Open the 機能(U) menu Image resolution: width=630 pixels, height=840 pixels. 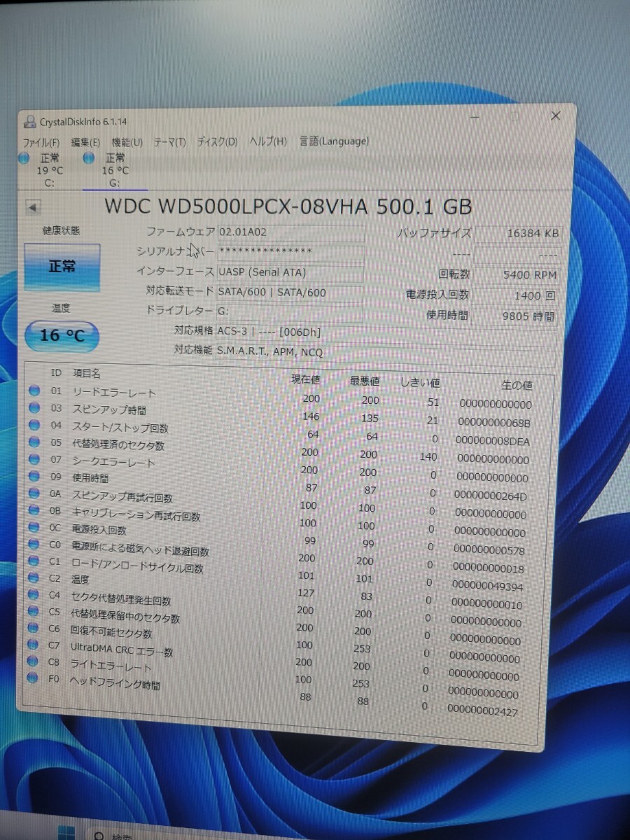pyautogui.click(x=127, y=142)
